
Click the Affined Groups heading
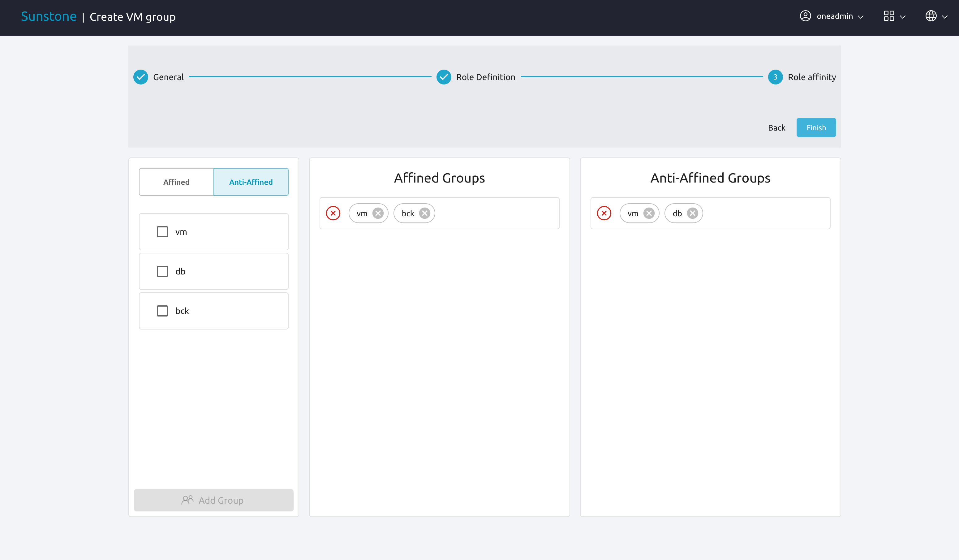pos(440,178)
